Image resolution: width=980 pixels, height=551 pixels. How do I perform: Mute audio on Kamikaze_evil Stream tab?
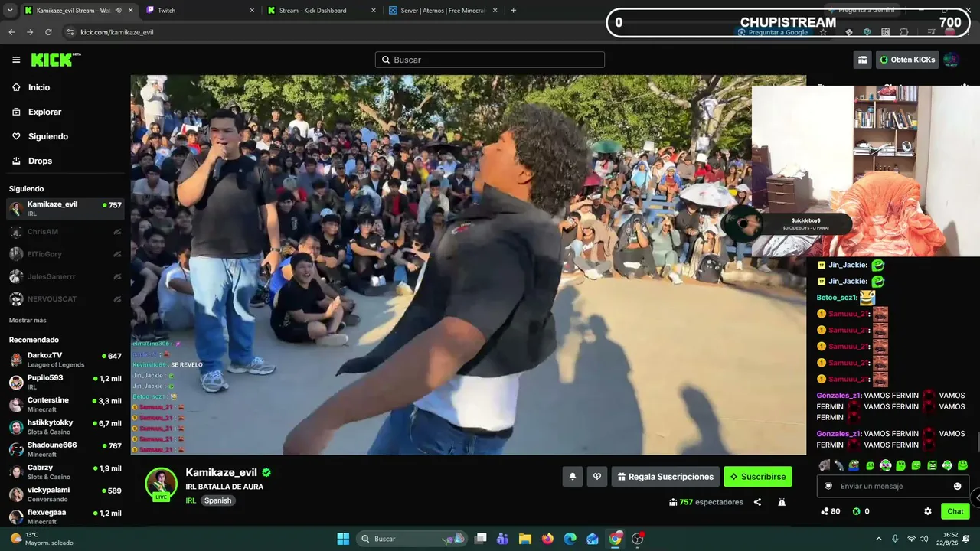coord(118,10)
